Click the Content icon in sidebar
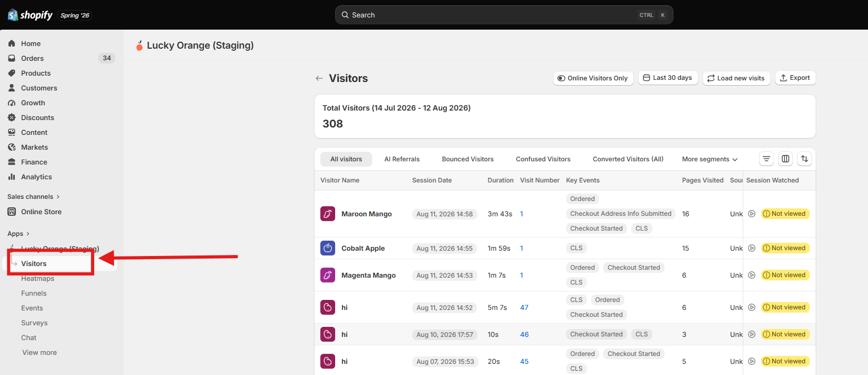 coord(12,132)
